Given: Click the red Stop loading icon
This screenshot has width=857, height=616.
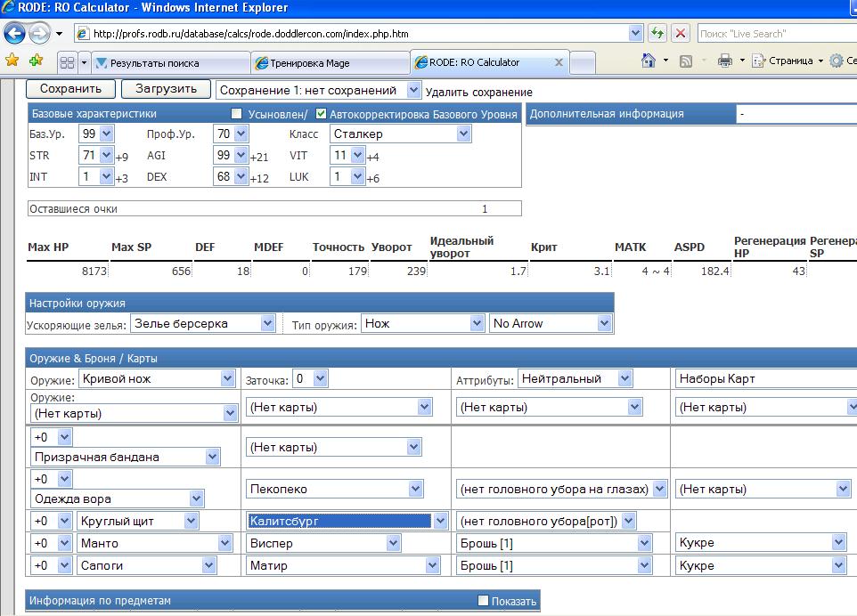Looking at the screenshot, I should 681,34.
